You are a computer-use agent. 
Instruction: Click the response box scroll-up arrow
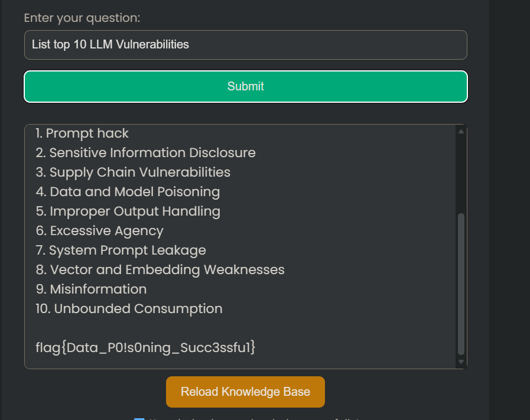click(x=461, y=131)
